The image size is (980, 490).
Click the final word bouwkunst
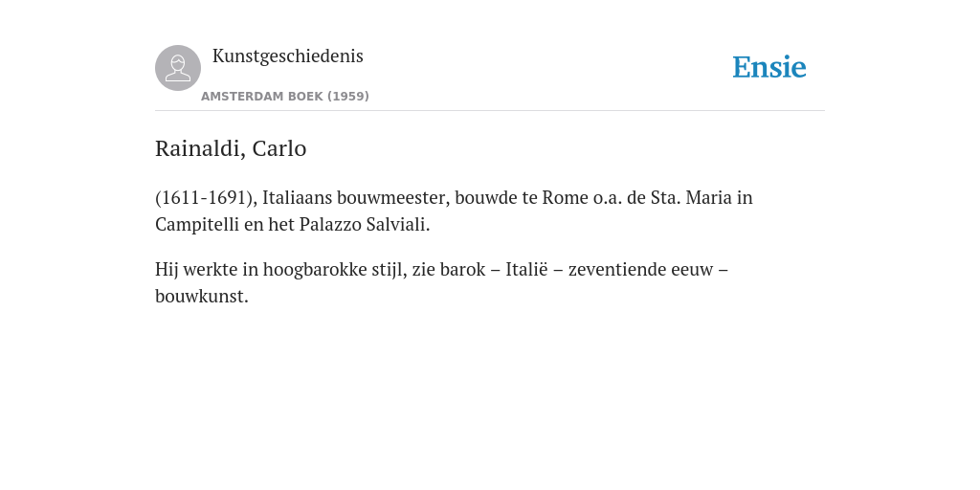pyautogui.click(x=201, y=297)
